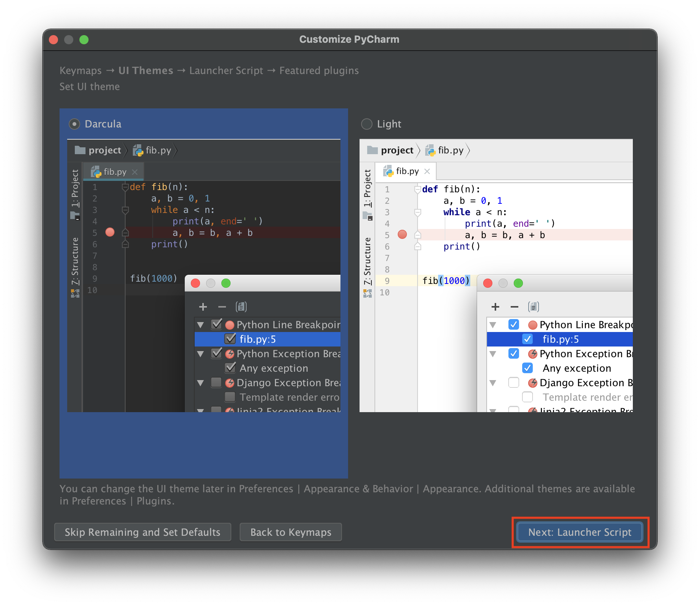Click add breakpoint plus icon in Darcula preview
Screen dimensions: 700x606
[203, 307]
